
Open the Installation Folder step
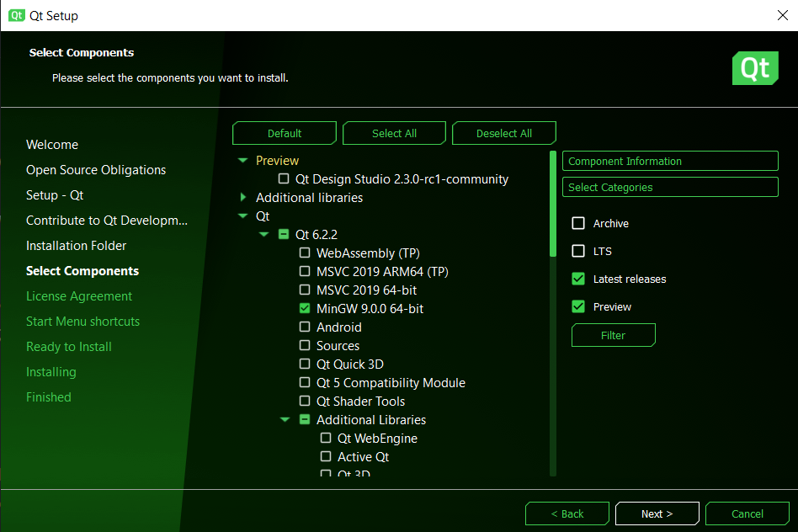pyautogui.click(x=76, y=246)
